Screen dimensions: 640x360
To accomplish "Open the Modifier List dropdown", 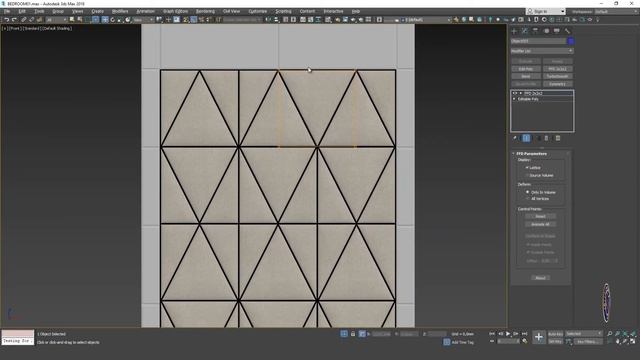I will 542,51.
